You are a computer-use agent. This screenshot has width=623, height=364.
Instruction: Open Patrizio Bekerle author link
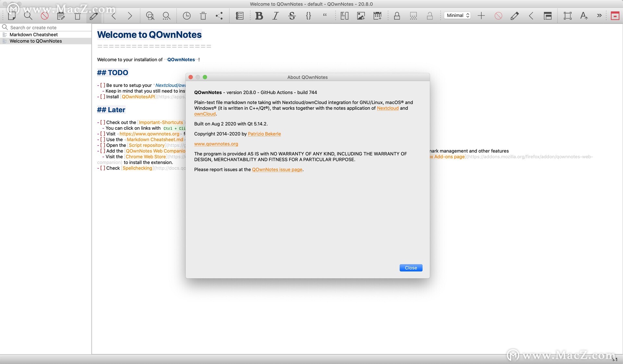(x=264, y=134)
